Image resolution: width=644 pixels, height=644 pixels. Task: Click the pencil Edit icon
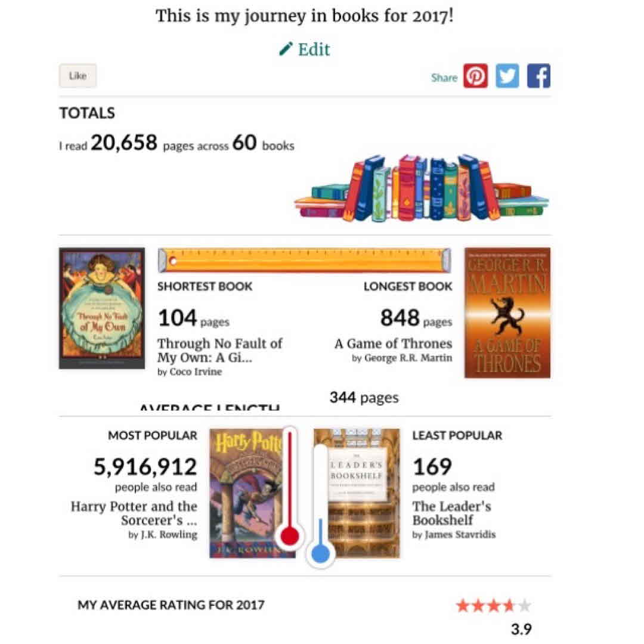click(x=286, y=49)
